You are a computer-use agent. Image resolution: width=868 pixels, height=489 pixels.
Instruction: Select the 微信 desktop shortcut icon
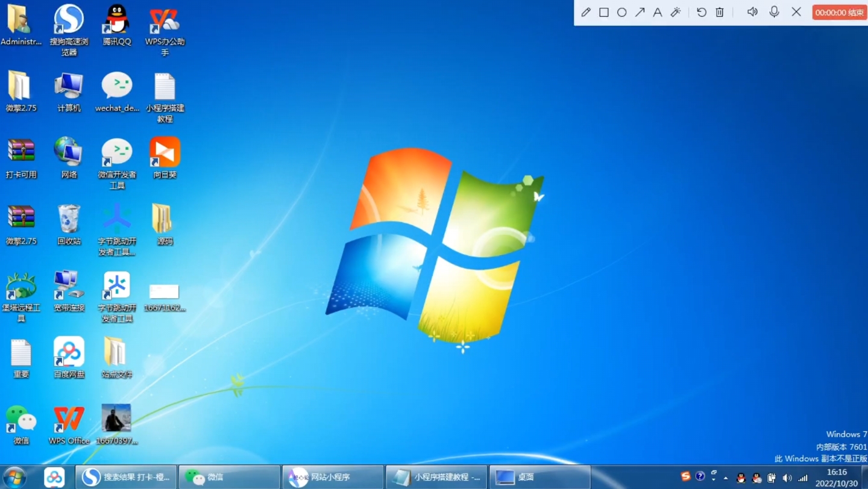21,425
